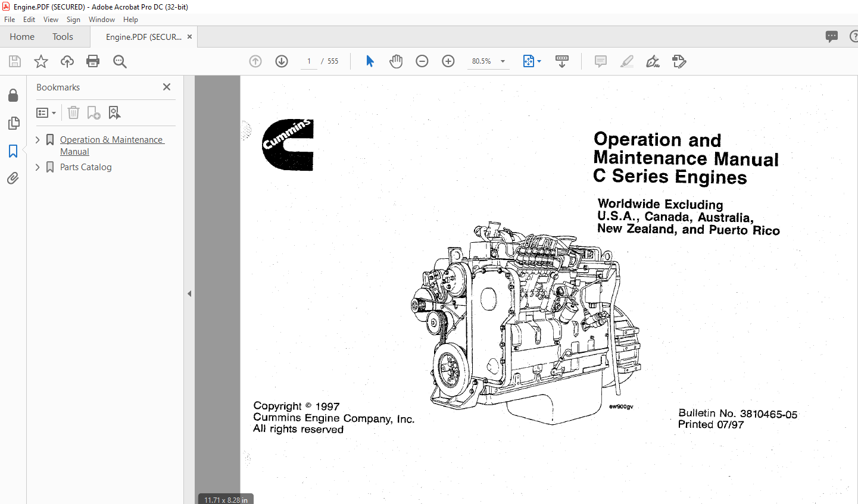Go to previous page arrow

click(x=255, y=61)
